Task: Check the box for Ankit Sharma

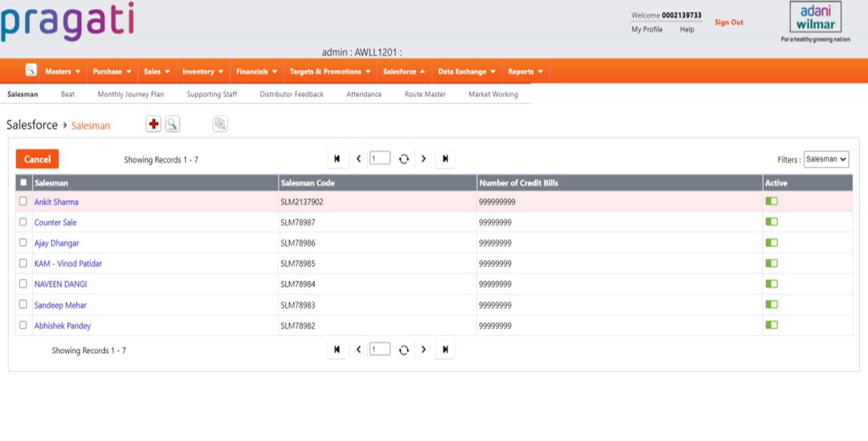Action: coord(23,201)
